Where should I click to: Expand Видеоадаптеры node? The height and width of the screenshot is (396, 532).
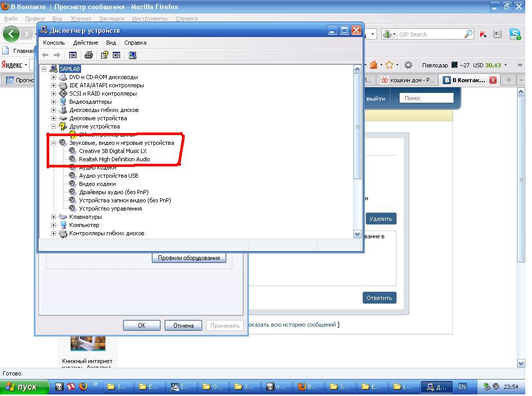point(53,102)
